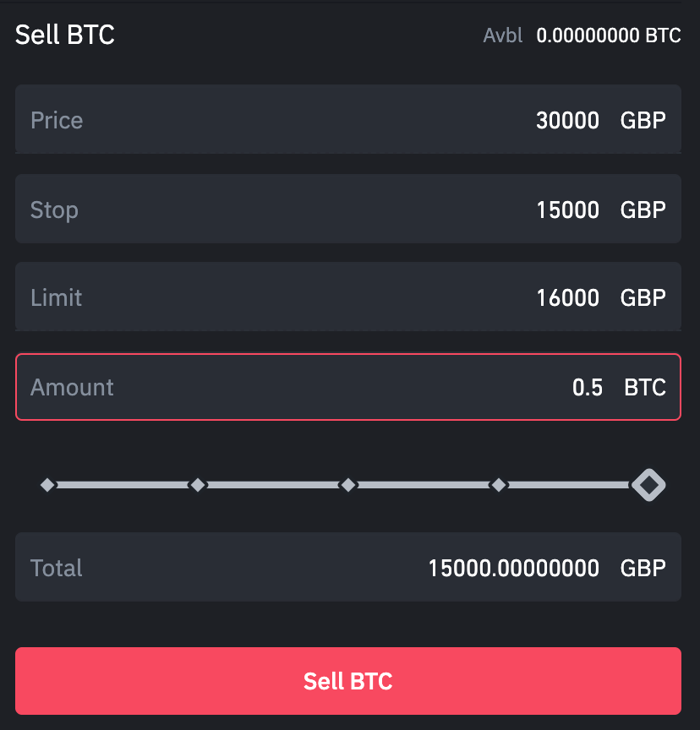Click the Amount label text
Viewport: 700px width, 730px height.
pyautogui.click(x=72, y=387)
